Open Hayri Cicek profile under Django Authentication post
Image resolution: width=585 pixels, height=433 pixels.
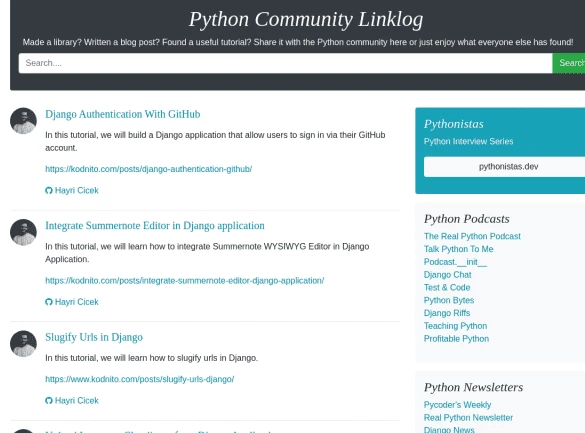[76, 191]
